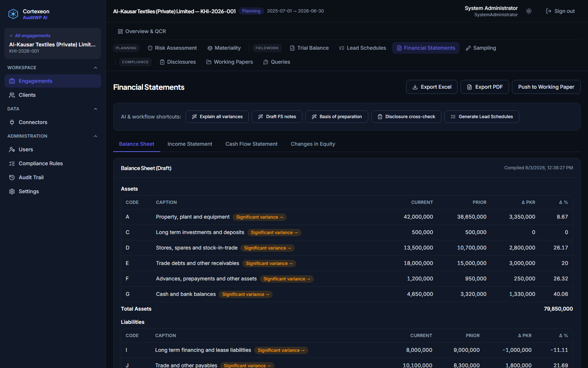This screenshot has width=588, height=368.
Task: Open Trial Balance tab
Action: [309, 48]
